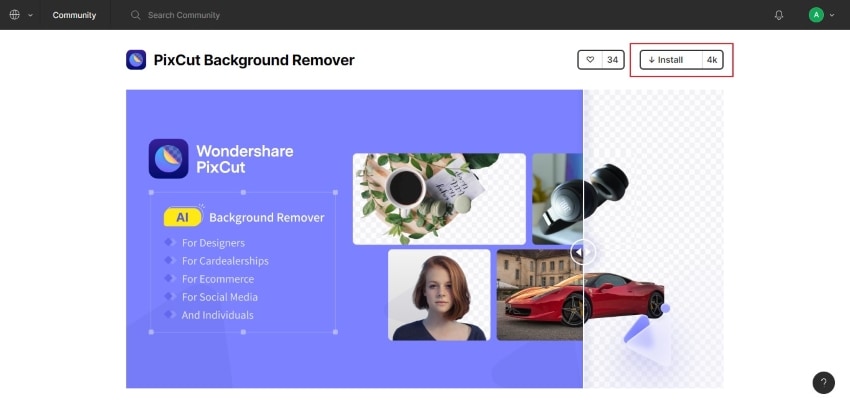The width and height of the screenshot is (850, 409).
Task: Click the For Social Media text
Action: (x=220, y=297)
